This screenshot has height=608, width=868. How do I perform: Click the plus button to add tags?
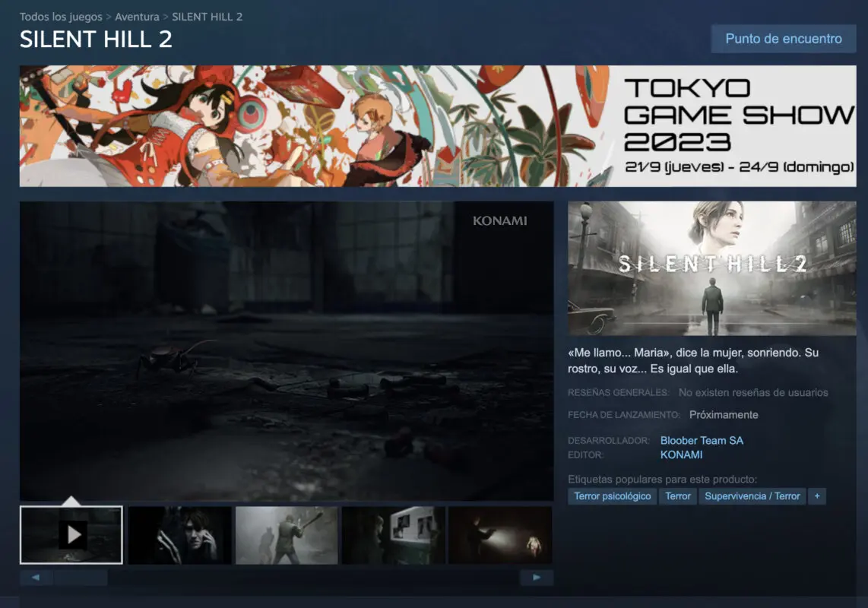click(817, 496)
